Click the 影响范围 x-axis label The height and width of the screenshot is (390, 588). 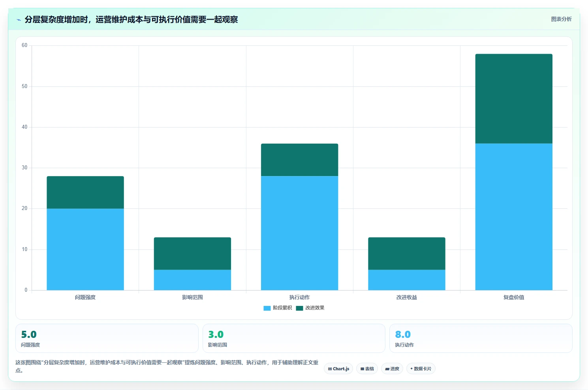[x=192, y=297]
